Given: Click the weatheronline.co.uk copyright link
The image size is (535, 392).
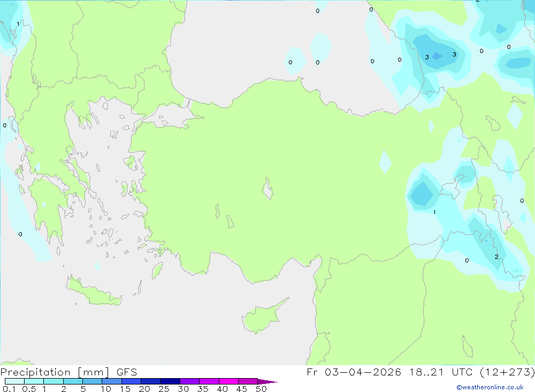Looking at the screenshot, I should (490, 387).
